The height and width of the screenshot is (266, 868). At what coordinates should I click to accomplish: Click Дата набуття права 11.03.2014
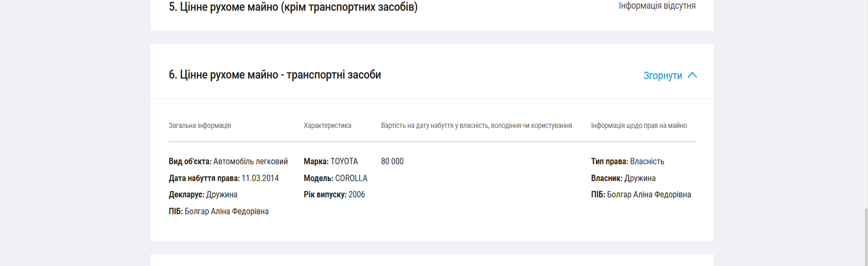pos(223,178)
